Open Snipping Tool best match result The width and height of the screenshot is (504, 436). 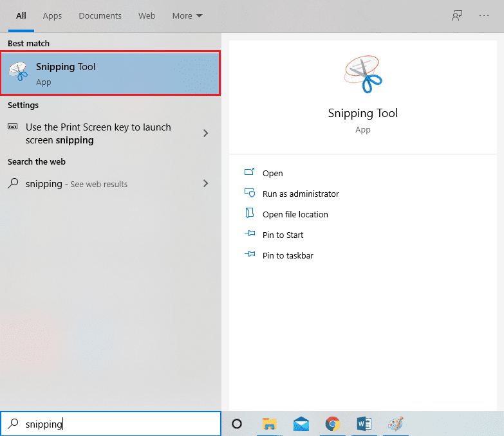click(110, 73)
